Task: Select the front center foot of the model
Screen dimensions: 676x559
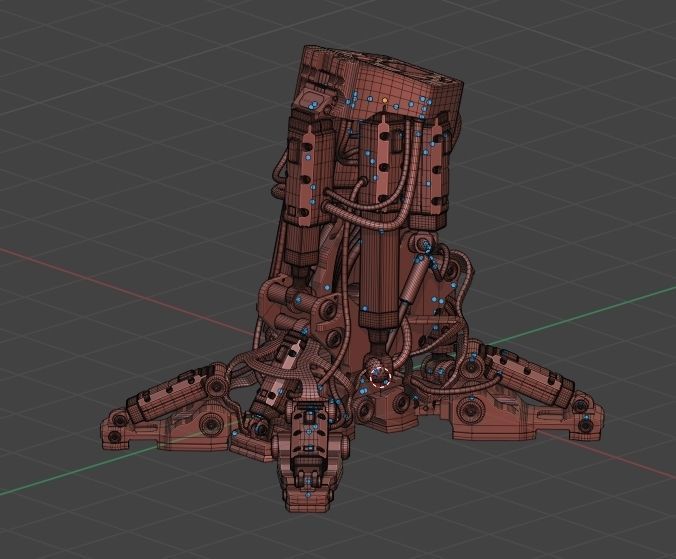Action: pyautogui.click(x=310, y=457)
